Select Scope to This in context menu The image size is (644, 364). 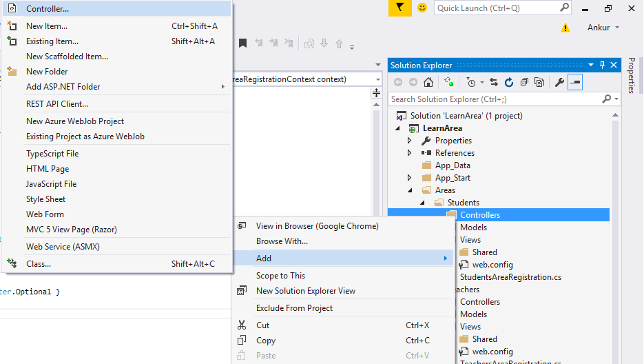point(280,276)
